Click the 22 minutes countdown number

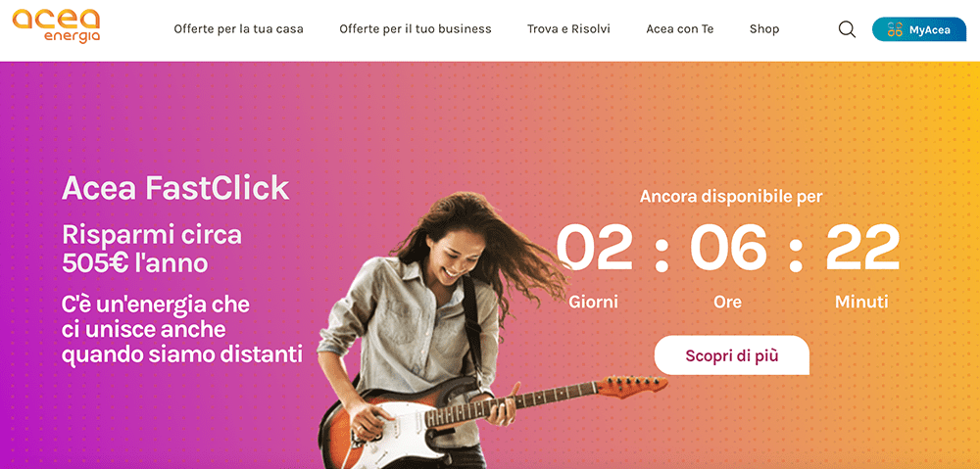click(x=862, y=248)
